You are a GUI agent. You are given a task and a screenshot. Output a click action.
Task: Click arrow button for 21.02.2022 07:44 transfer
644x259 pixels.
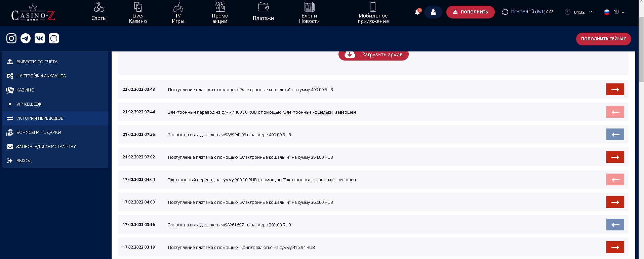pyautogui.click(x=615, y=112)
